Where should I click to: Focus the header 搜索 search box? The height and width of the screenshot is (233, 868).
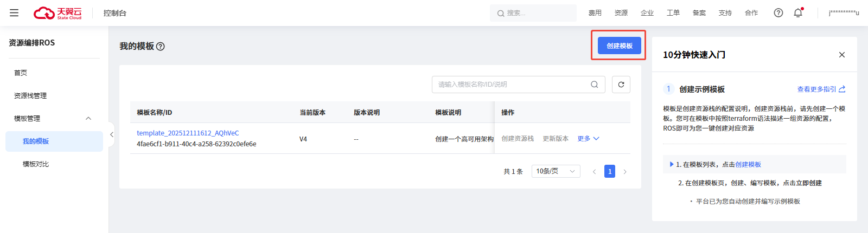533,13
